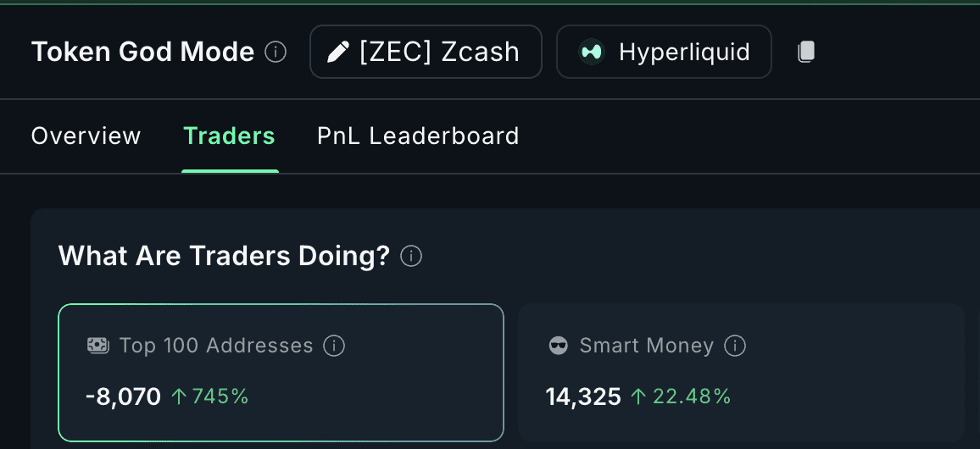The image size is (980, 449).
Task: Click the sunglasses icon beside Smart Money
Action: click(x=558, y=346)
